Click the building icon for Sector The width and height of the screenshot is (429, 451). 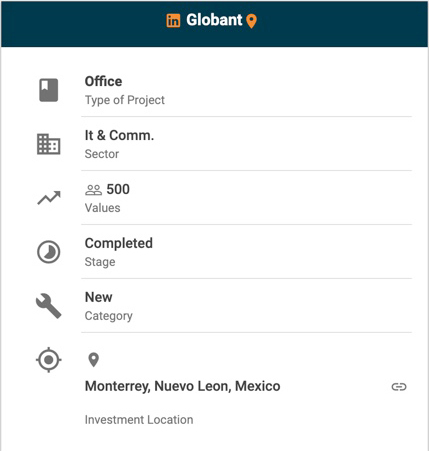(x=49, y=144)
